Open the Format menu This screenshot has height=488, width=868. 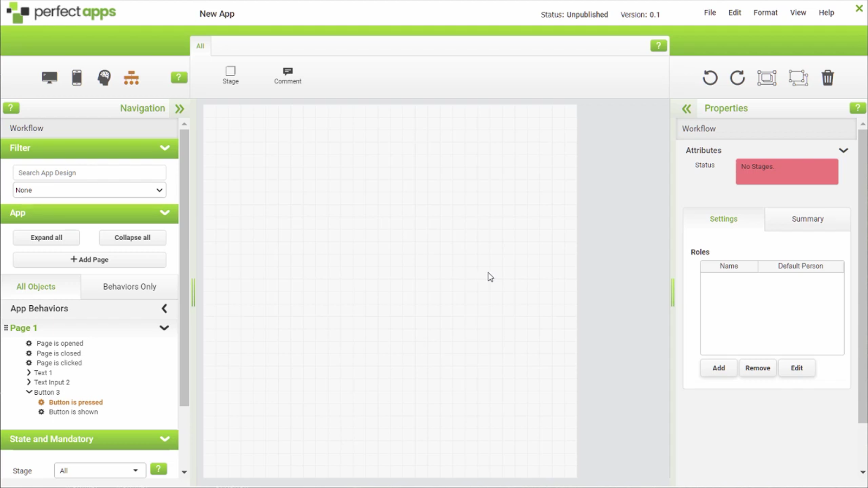pos(765,12)
